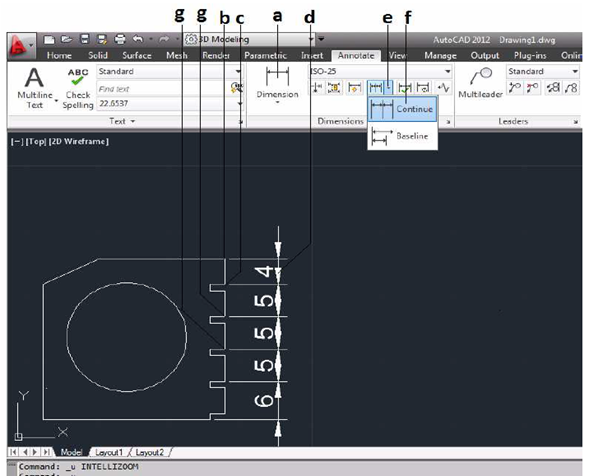Open the Dimensions panel dialog launcher arrow
589x476 pixels.
pyautogui.click(x=448, y=122)
